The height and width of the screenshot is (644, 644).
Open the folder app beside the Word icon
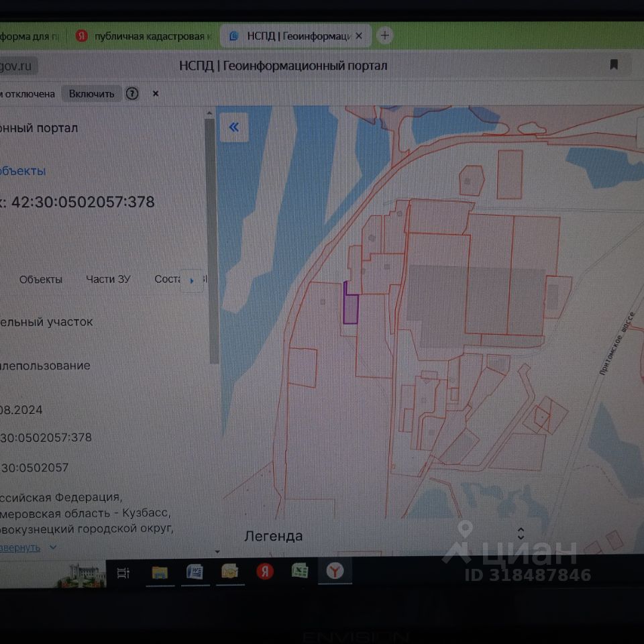(x=230, y=572)
